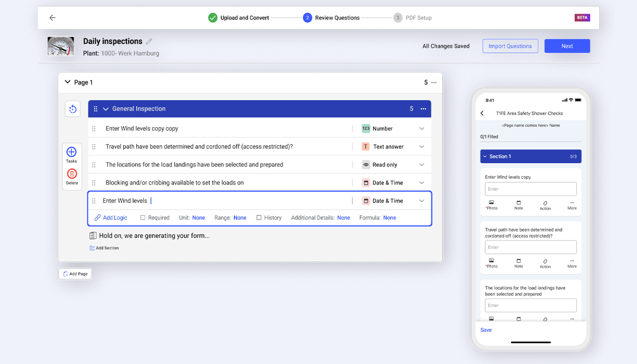The height and width of the screenshot is (364, 637).
Task: Click the blue Next button
Action: [x=567, y=46]
